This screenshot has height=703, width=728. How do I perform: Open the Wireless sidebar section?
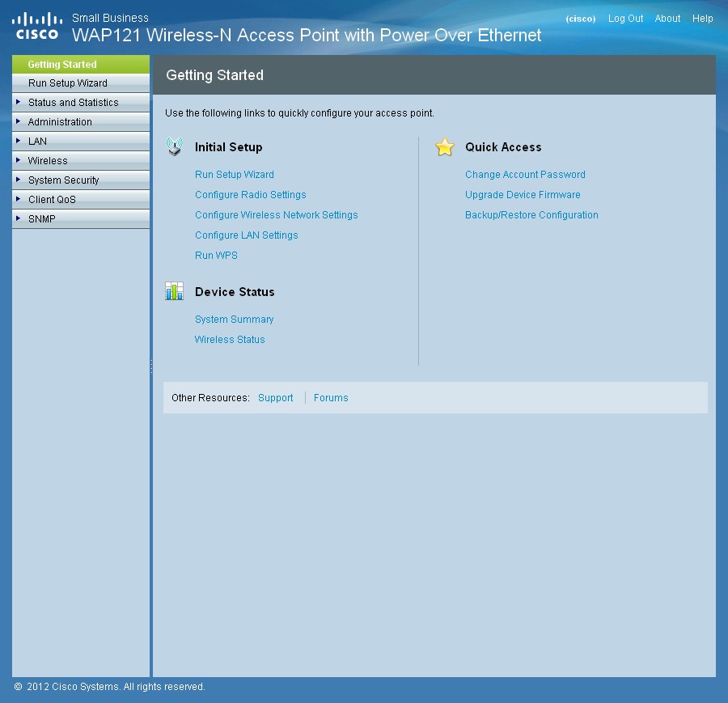(x=81, y=161)
